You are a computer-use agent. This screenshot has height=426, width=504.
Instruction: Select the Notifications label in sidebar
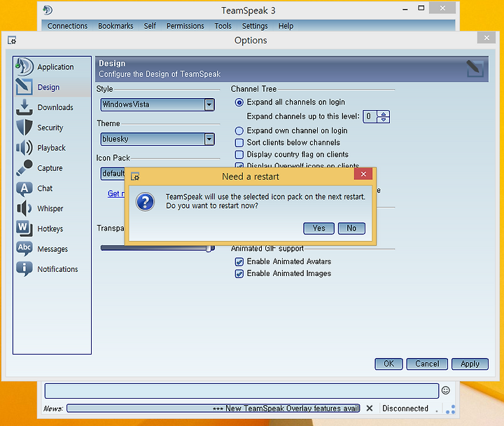click(57, 269)
